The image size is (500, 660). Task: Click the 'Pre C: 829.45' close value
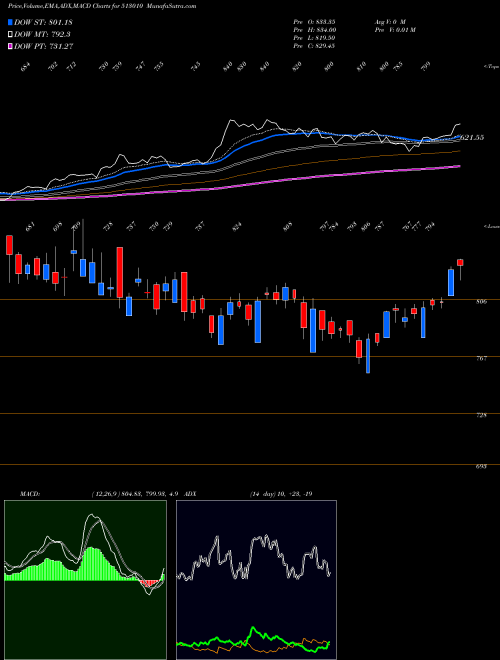coord(314,46)
